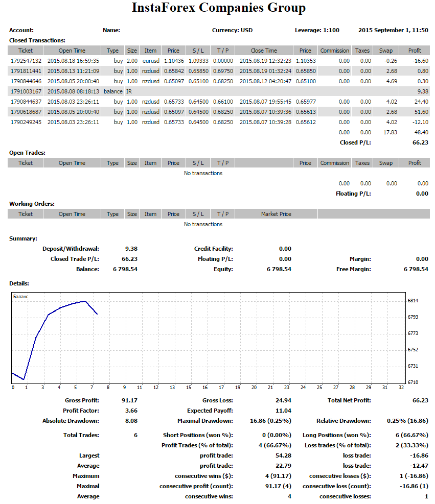435x504 pixels.
Task: Select ticket number 1792547132
Action: point(26,61)
